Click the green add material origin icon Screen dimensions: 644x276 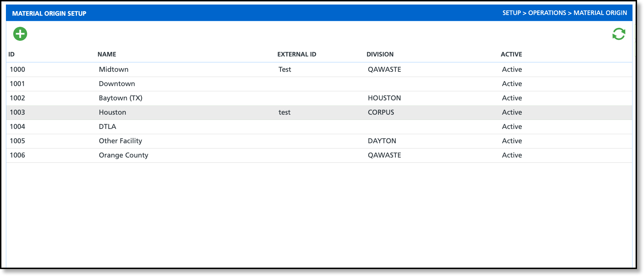point(20,34)
